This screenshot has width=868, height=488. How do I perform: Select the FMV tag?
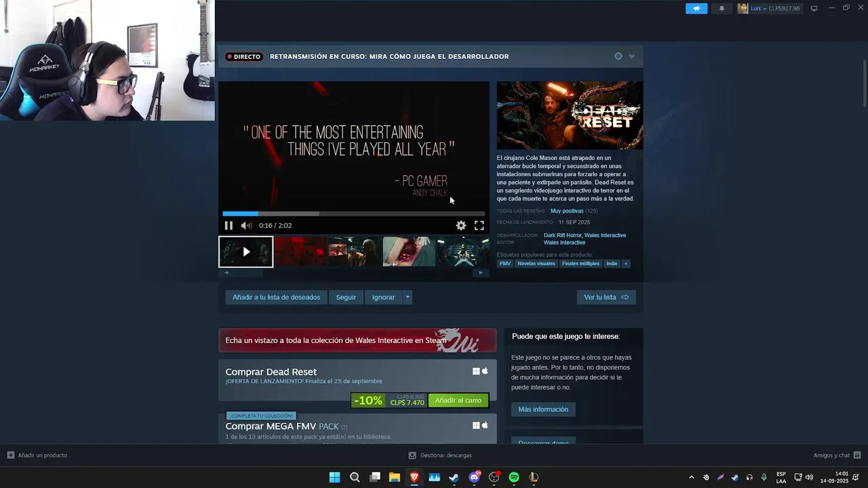coord(505,264)
